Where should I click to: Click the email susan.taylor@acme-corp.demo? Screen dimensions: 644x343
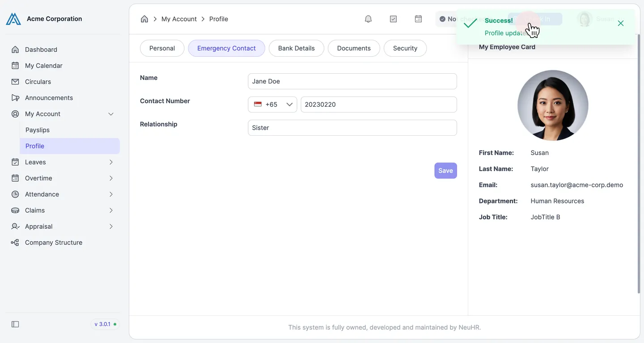(x=576, y=185)
